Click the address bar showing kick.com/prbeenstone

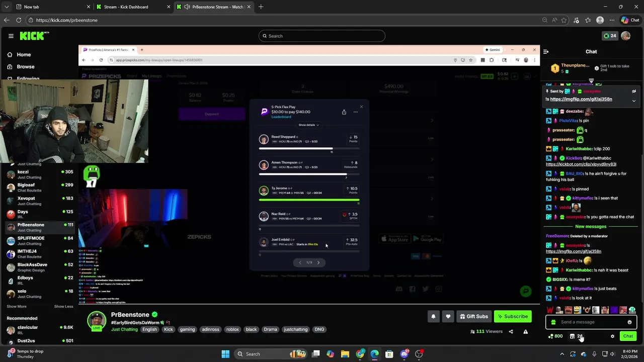pos(282,20)
